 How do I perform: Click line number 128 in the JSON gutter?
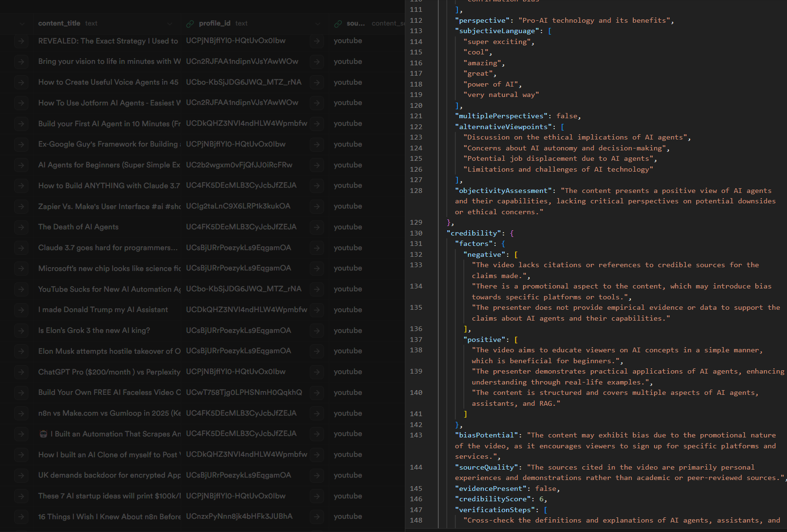(416, 191)
